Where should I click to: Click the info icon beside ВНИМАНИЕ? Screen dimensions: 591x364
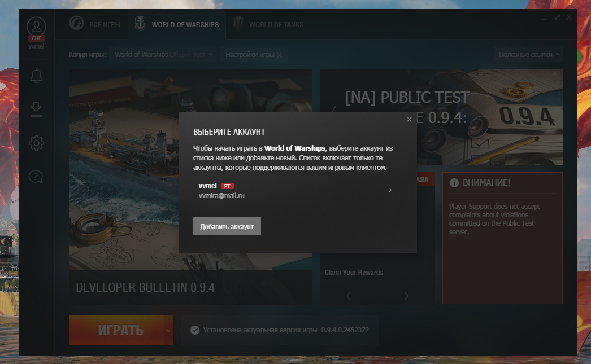coord(454,183)
